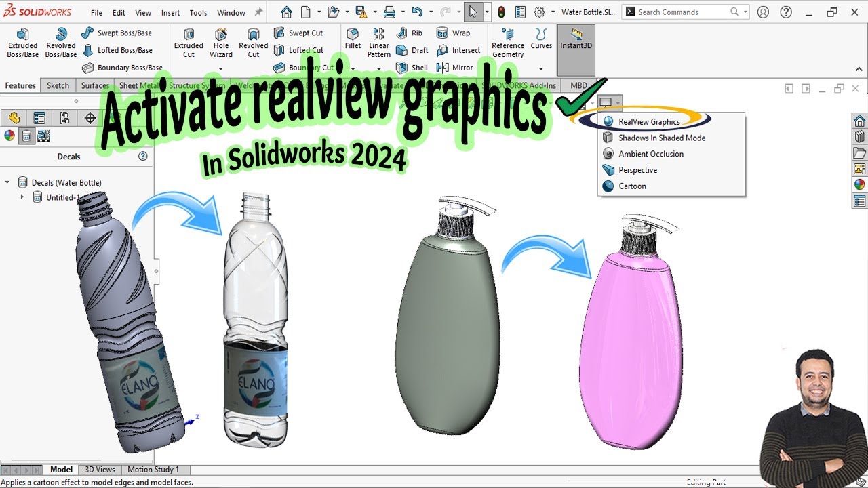Screen dimensions: 868x488
Task: Expand the Untitled-1 decal node
Action: tap(22, 197)
